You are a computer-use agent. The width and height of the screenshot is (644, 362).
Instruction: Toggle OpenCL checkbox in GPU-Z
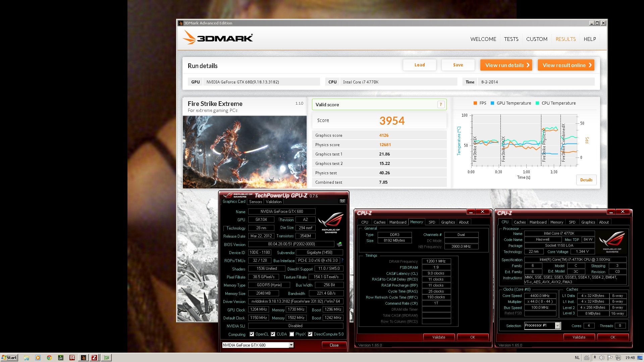click(252, 334)
